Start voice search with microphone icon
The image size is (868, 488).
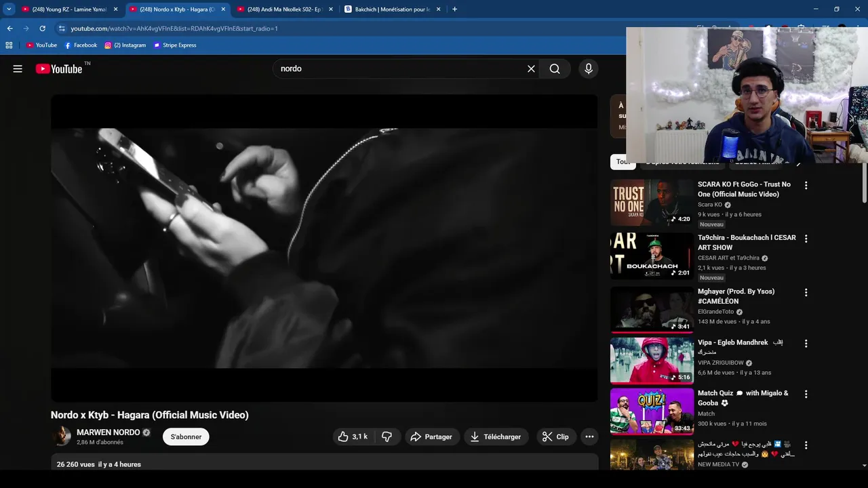tap(588, 68)
